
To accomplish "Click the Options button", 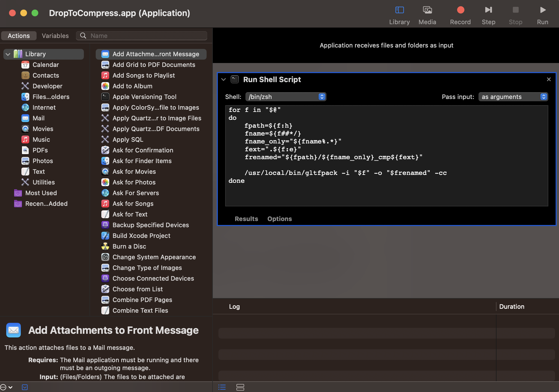I will (279, 219).
